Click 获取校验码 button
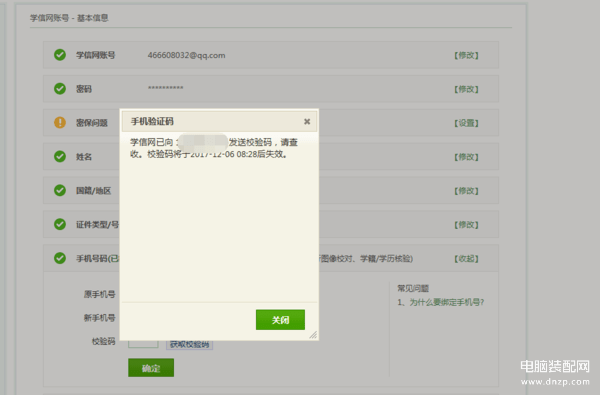This screenshot has width=600, height=395. point(189,344)
